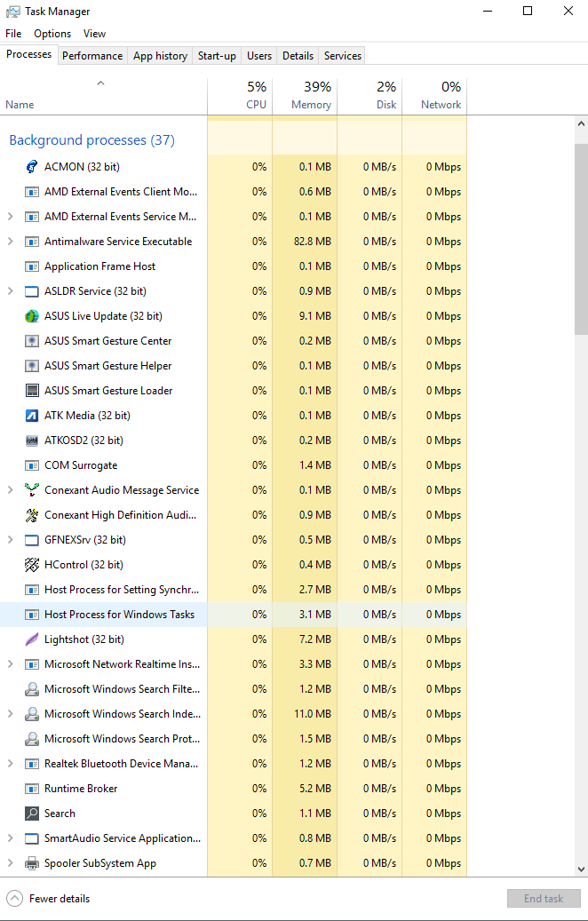Switch to the Performance tab
This screenshot has width=588, height=921.
pyautogui.click(x=92, y=56)
